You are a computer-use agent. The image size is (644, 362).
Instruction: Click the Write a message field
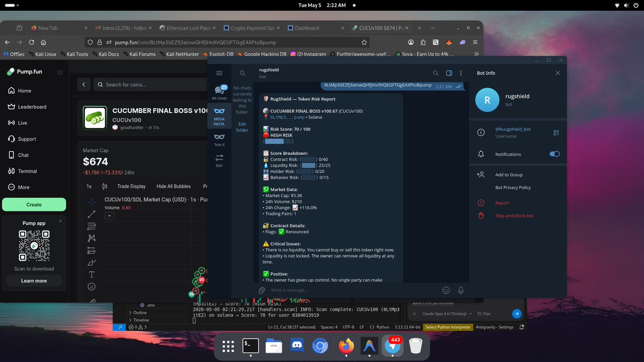coord(354,290)
